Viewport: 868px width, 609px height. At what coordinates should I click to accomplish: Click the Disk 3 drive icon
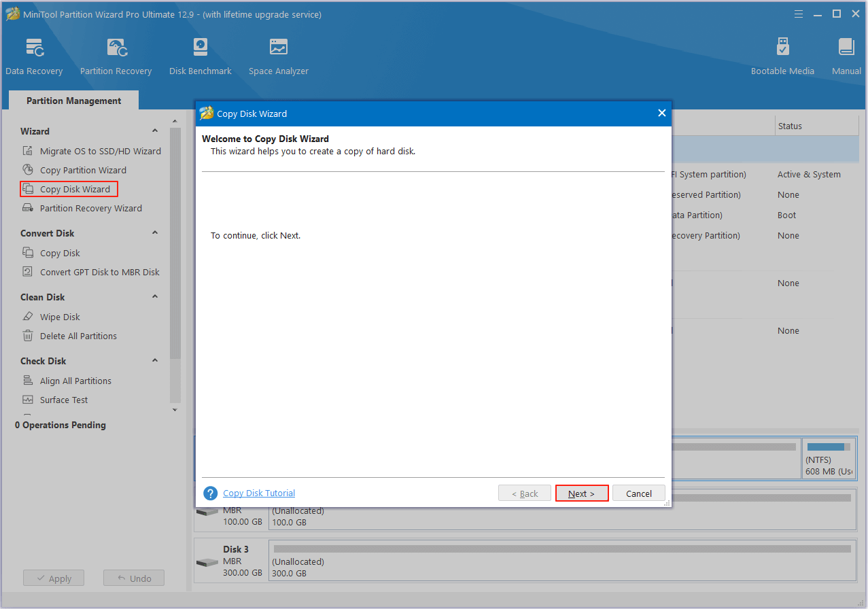tap(207, 563)
